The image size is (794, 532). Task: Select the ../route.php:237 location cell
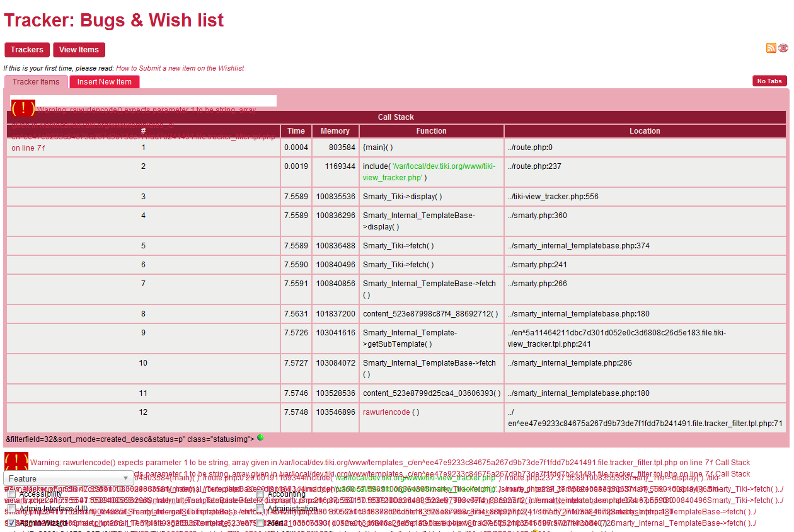click(645, 172)
